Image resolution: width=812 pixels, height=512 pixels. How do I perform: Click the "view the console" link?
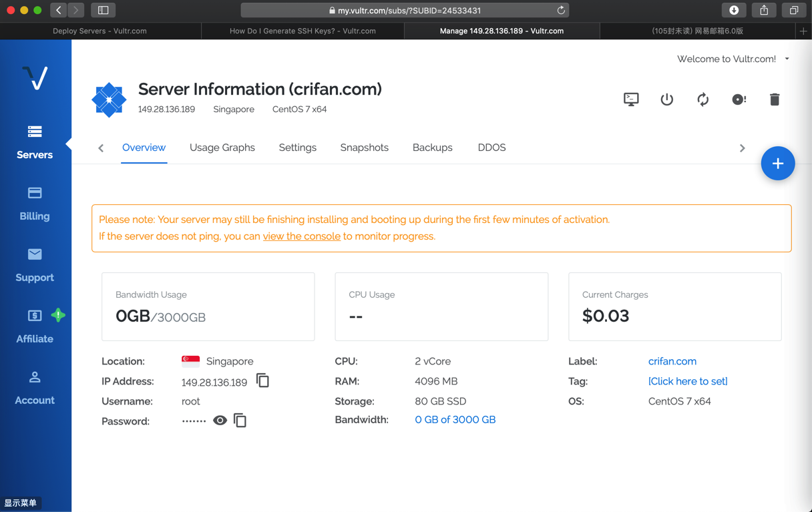point(302,236)
